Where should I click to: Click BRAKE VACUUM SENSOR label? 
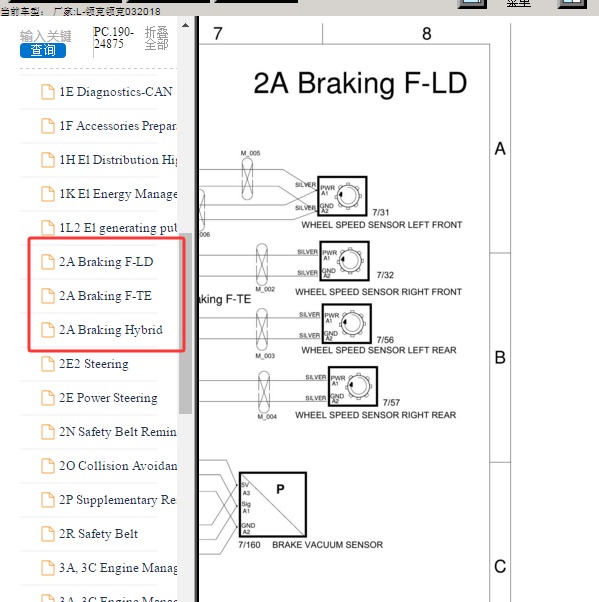[328, 545]
